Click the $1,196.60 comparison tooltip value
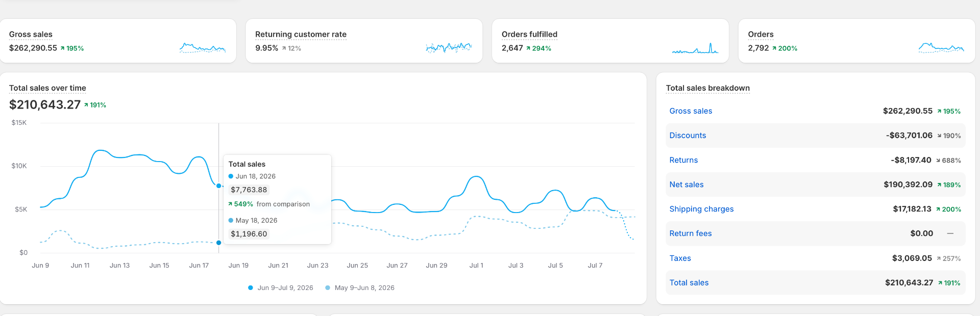 249,234
